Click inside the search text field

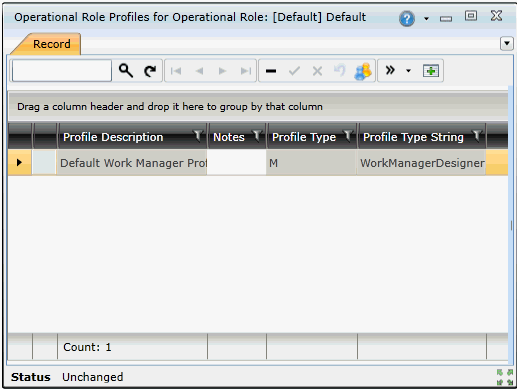coord(62,71)
